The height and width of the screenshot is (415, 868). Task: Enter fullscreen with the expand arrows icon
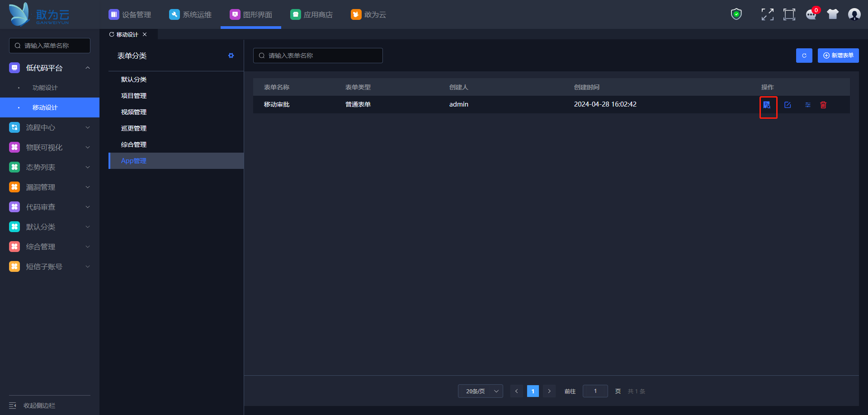coord(767,14)
